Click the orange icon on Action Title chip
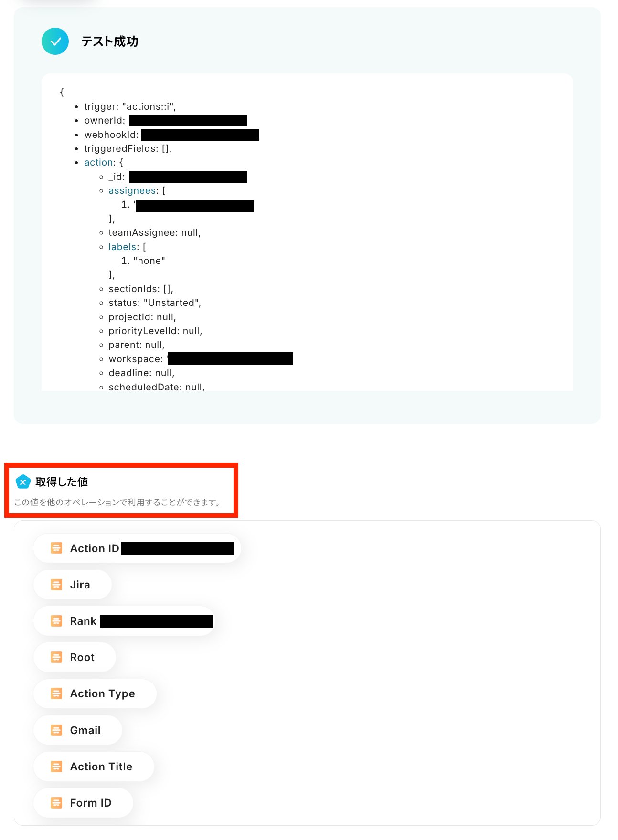Viewport: 618px width, 840px height. click(56, 766)
